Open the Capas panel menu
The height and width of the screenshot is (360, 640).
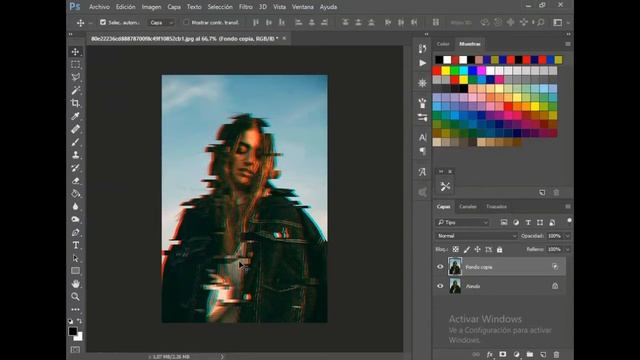(568, 207)
